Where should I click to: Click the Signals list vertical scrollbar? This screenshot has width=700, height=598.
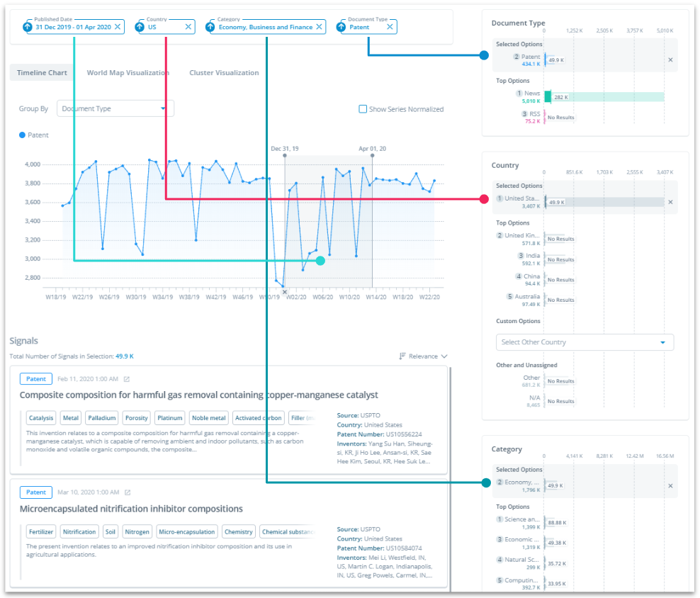coord(450,478)
